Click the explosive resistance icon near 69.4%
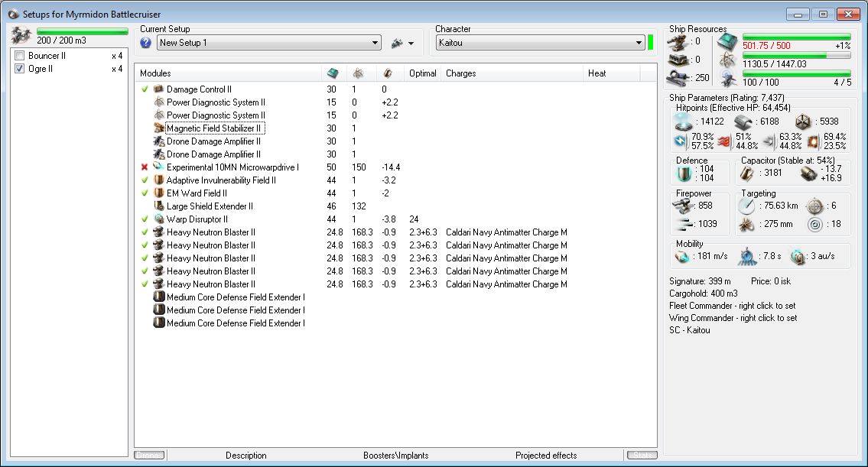Viewport: 868px width, 467px height. pos(813,141)
